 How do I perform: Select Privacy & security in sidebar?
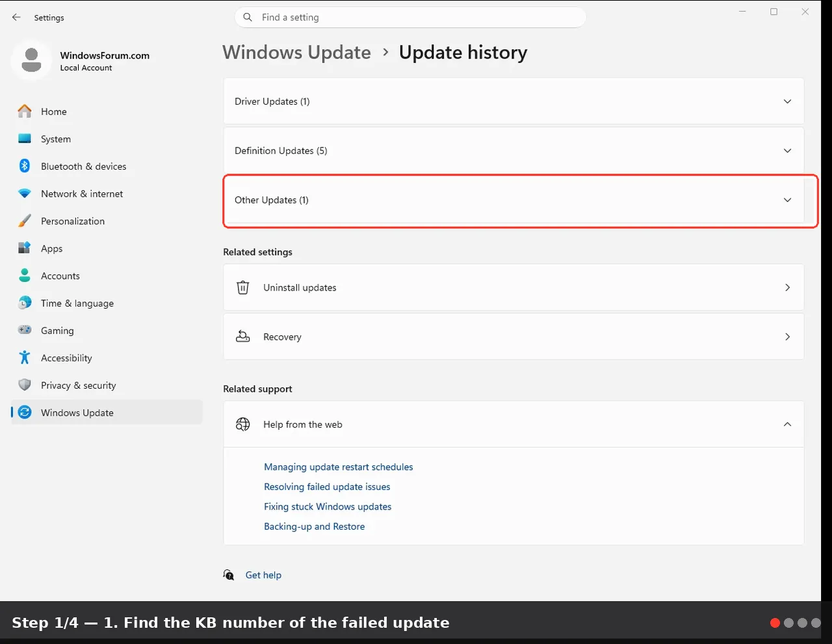tap(107, 385)
